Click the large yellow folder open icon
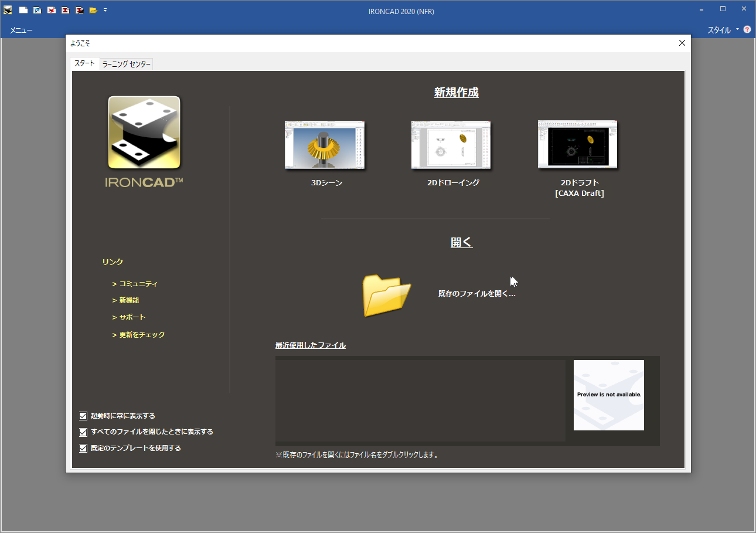This screenshot has width=756, height=533. (386, 295)
